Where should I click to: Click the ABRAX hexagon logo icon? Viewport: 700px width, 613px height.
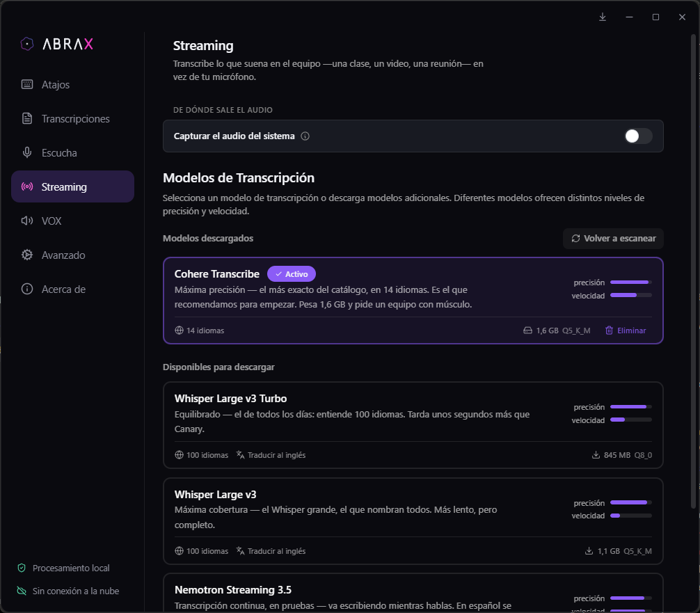(27, 44)
